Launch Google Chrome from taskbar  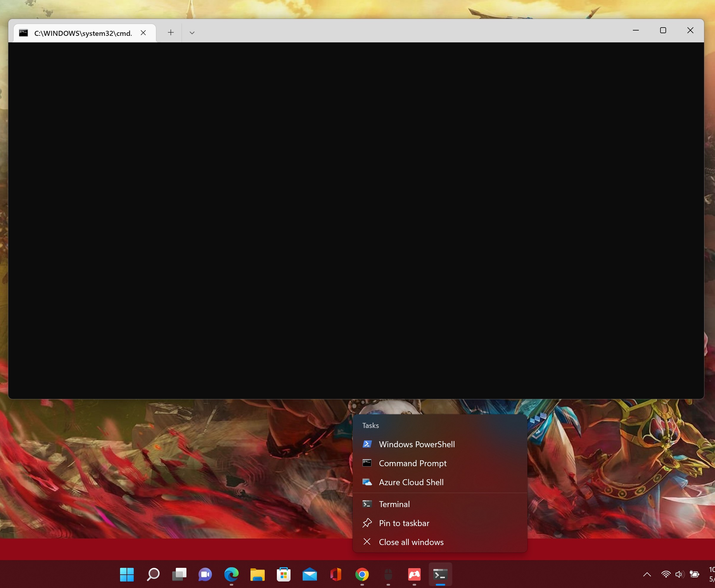(362, 574)
